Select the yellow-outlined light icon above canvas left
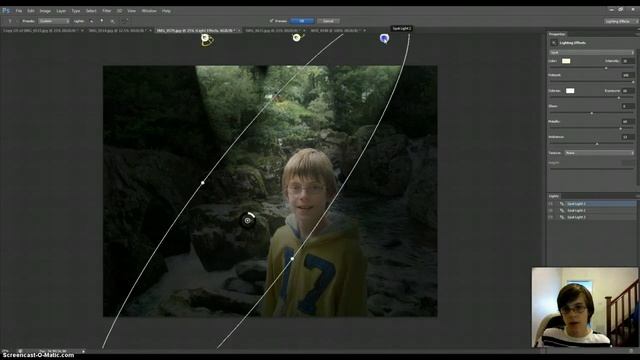The image size is (640, 360). point(207,40)
